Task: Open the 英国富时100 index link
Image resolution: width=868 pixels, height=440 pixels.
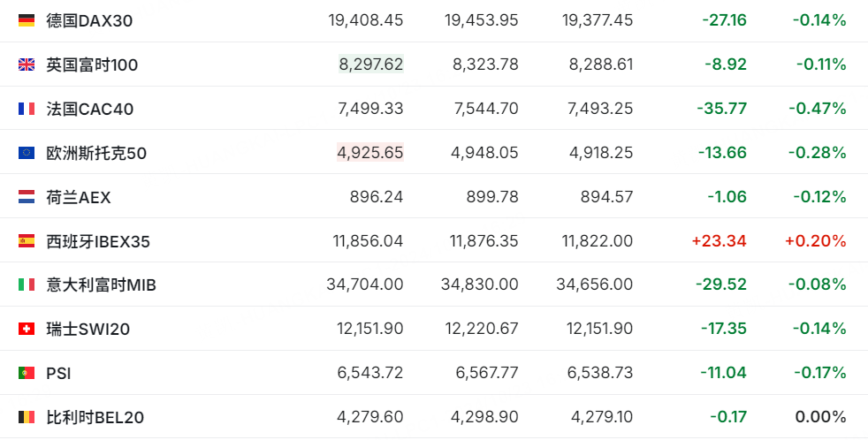Action: click(92, 64)
